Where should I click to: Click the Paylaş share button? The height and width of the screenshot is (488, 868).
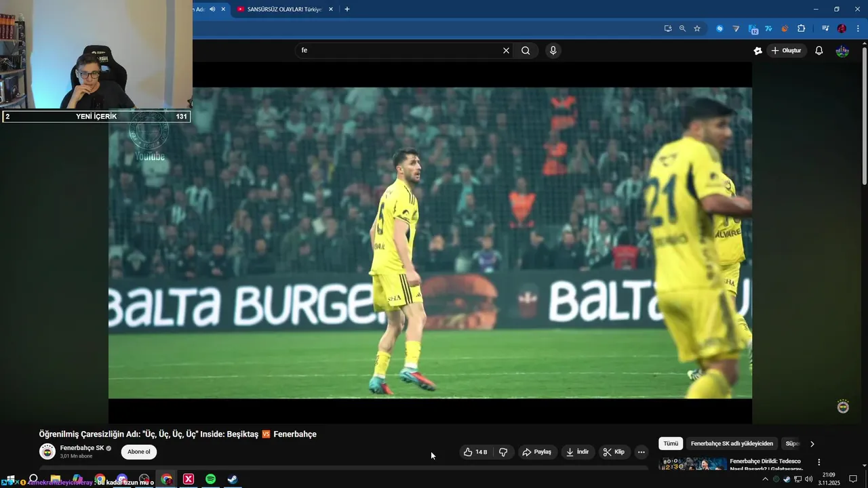coord(536,452)
